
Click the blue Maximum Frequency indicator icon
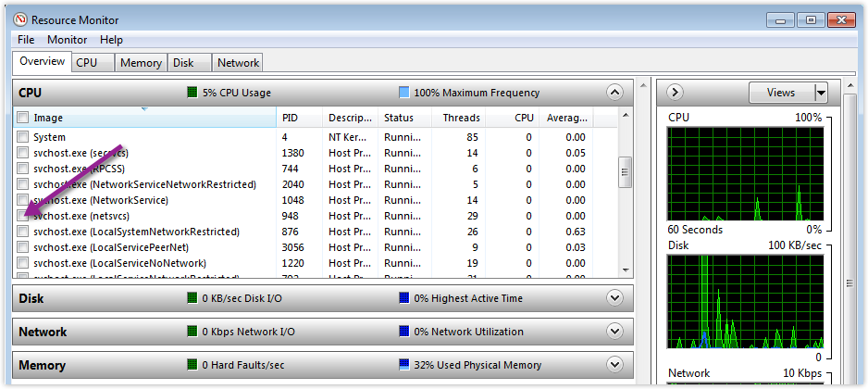(403, 93)
